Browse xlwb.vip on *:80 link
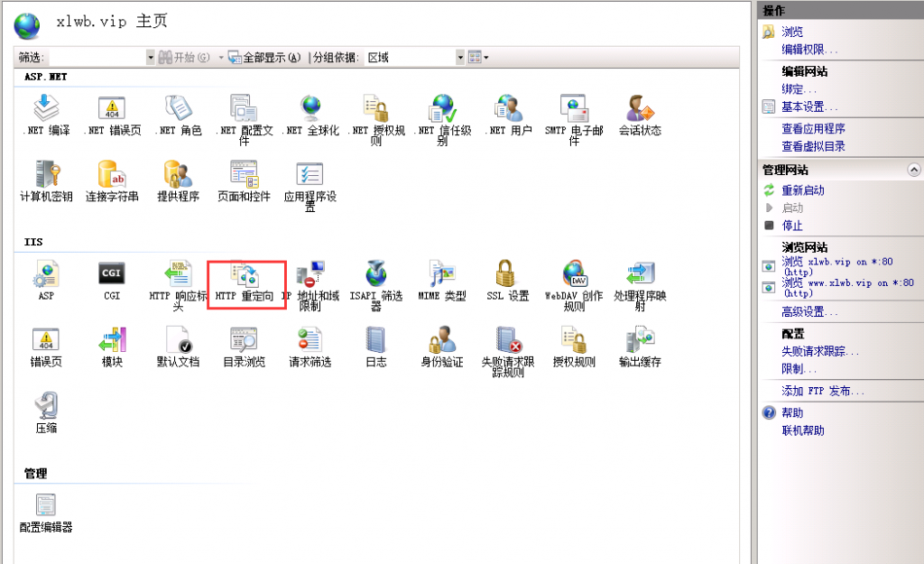924x564 pixels. click(x=836, y=266)
